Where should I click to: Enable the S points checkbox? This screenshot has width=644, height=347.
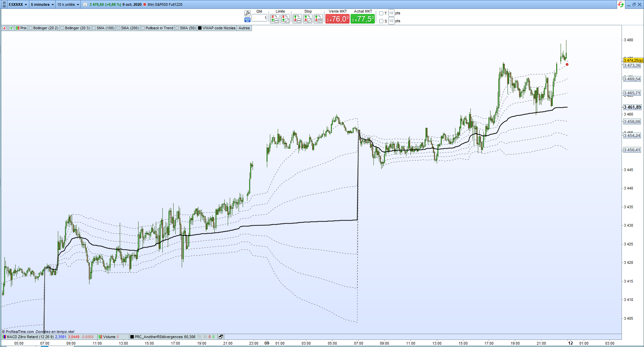pos(381,21)
